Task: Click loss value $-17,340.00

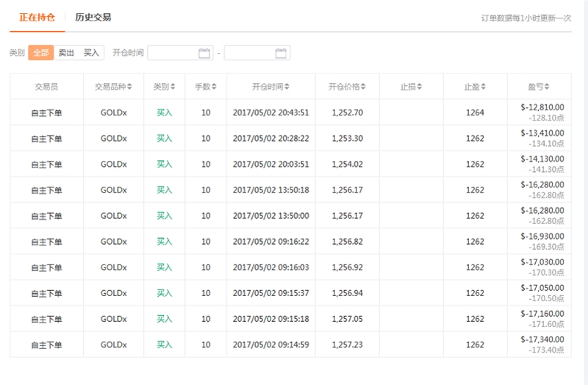Action: (542, 339)
